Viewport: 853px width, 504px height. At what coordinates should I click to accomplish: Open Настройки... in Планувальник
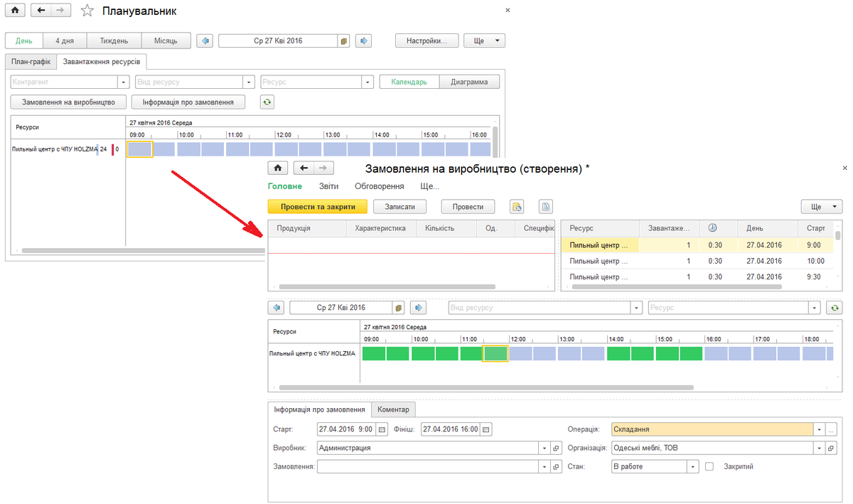(x=426, y=41)
